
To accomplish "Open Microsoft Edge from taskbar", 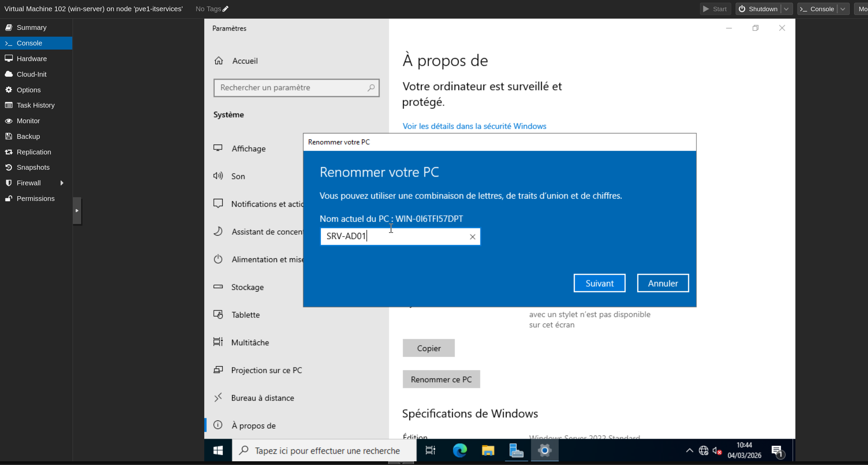I will point(460,450).
